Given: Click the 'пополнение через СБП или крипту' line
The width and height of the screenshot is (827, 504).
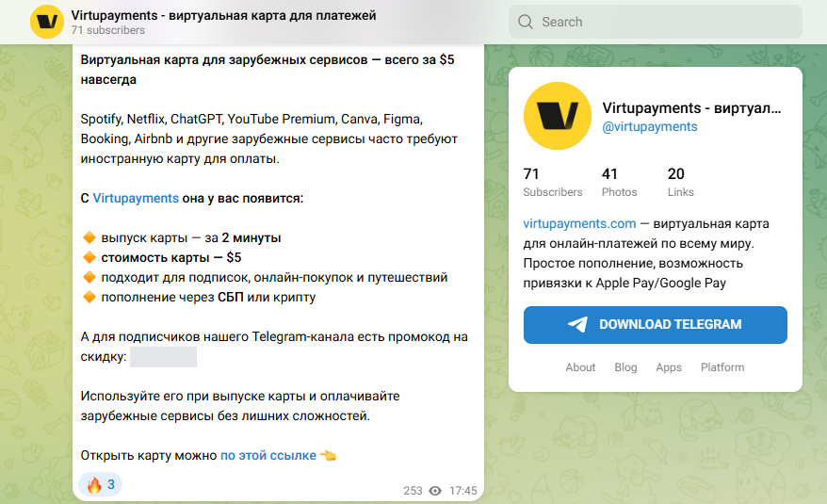Looking at the screenshot, I should (x=208, y=297).
